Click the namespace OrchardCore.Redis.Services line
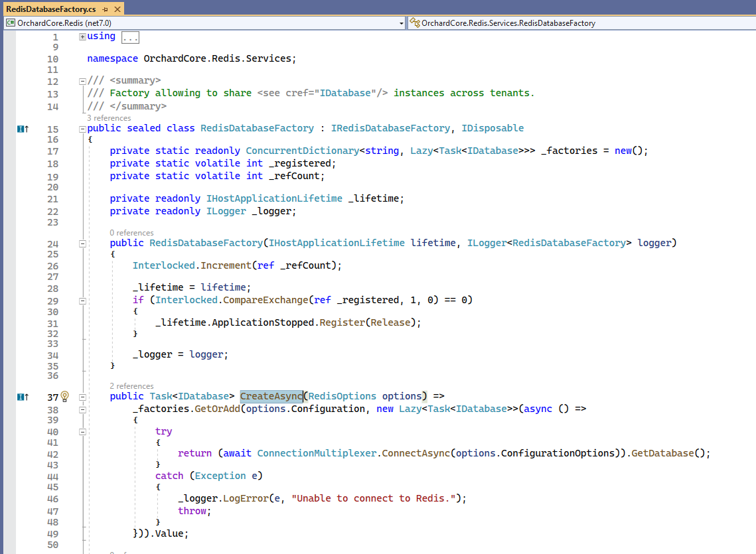Screen dimensions: 756x554 (x=191, y=59)
